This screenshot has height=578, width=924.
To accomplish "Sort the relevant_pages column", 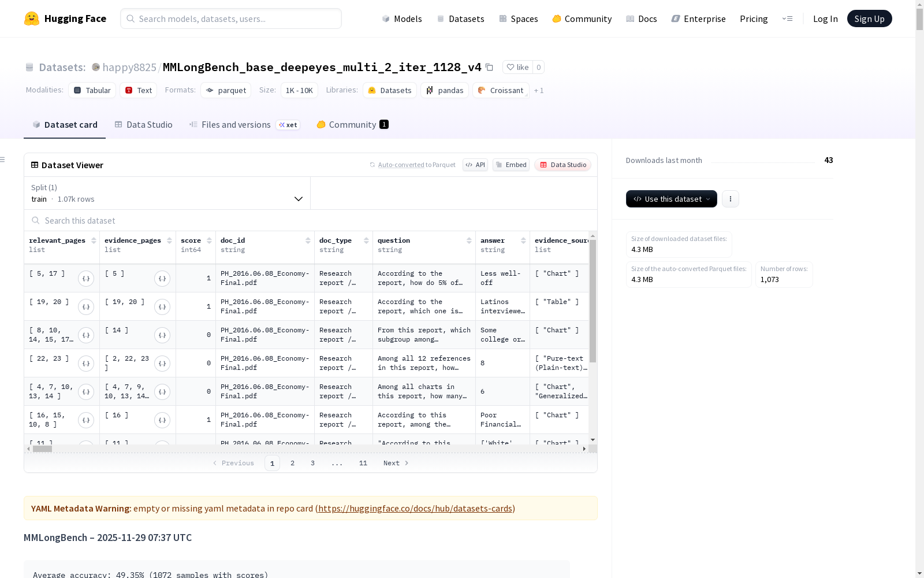I will [94, 240].
